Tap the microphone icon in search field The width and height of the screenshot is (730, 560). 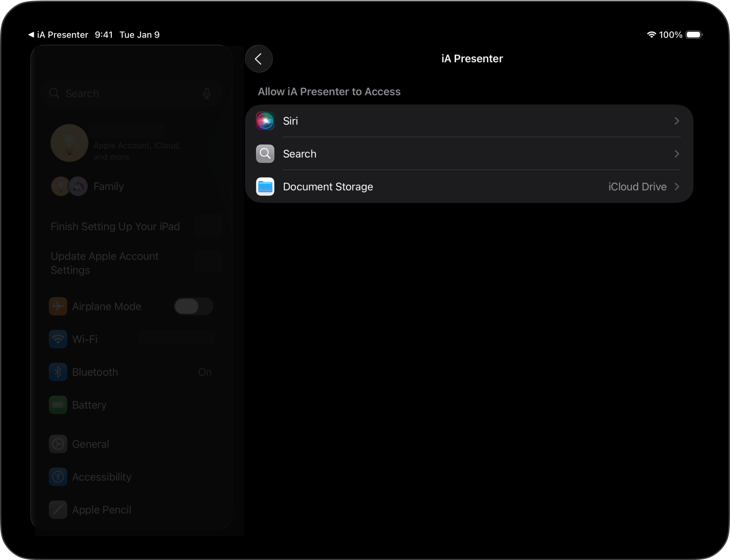point(206,93)
